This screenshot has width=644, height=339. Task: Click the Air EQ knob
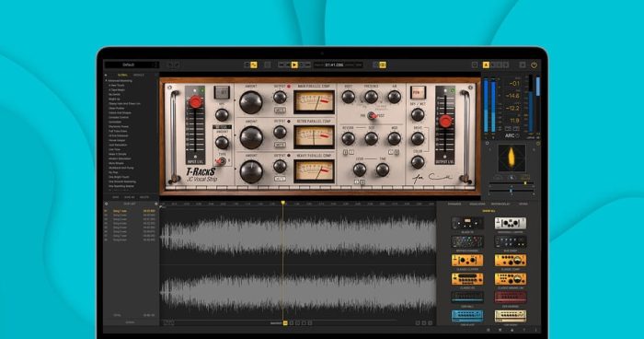click(395, 97)
